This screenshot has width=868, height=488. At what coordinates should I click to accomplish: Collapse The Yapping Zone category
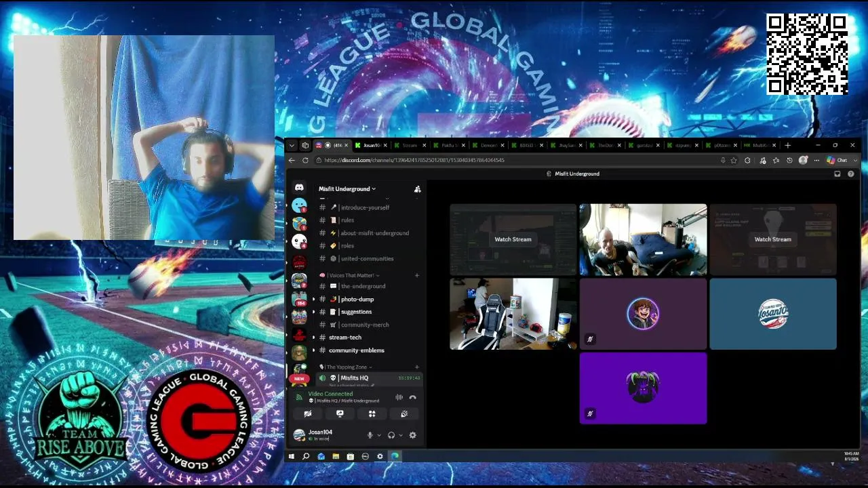346,367
